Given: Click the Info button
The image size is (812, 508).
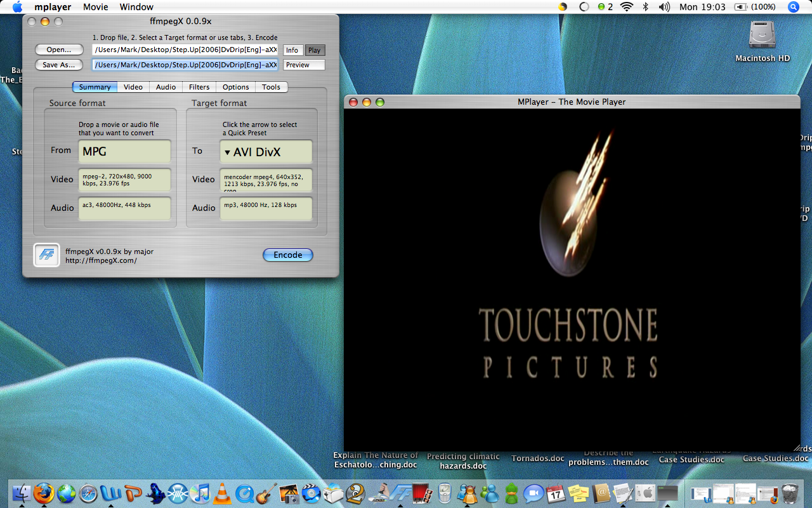Looking at the screenshot, I should (292, 50).
